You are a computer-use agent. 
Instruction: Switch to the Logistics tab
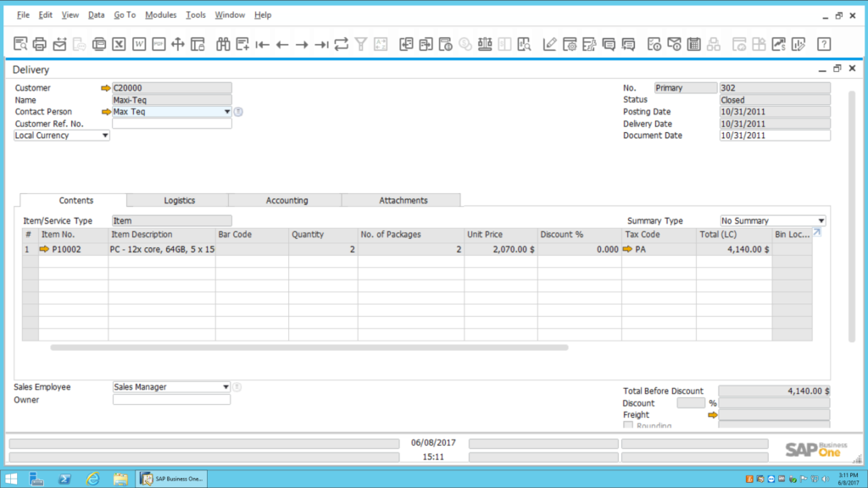(x=178, y=200)
